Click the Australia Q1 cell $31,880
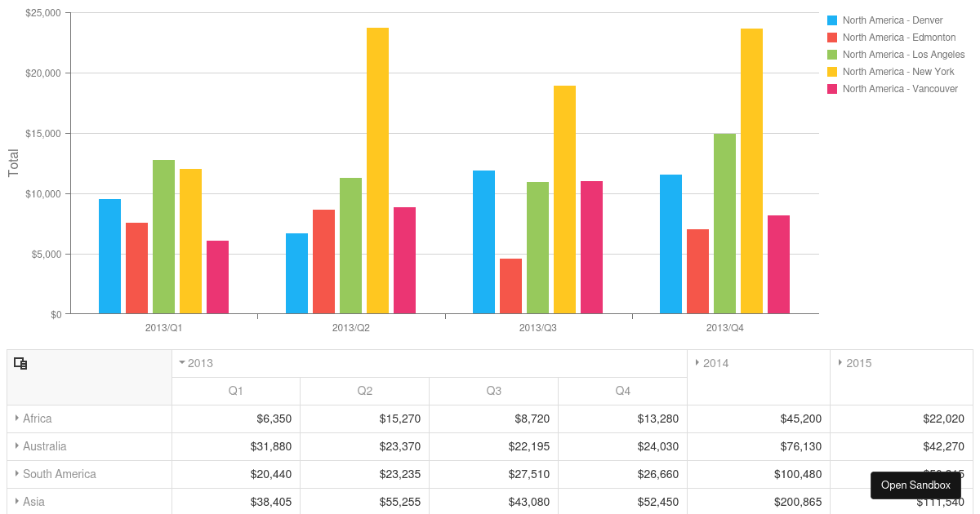This screenshot has width=980, height=514. 236,446
